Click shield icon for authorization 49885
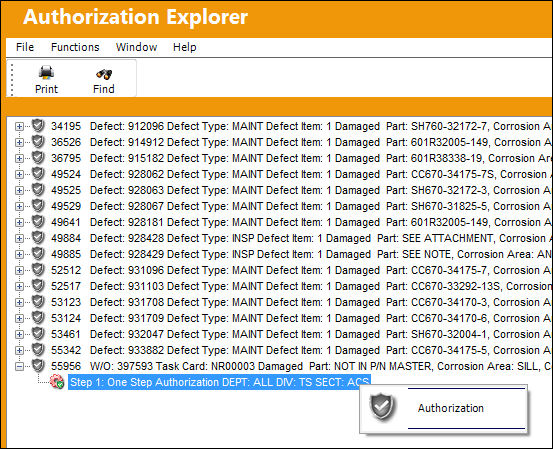Screen dimensions: 553x449 (x=38, y=254)
